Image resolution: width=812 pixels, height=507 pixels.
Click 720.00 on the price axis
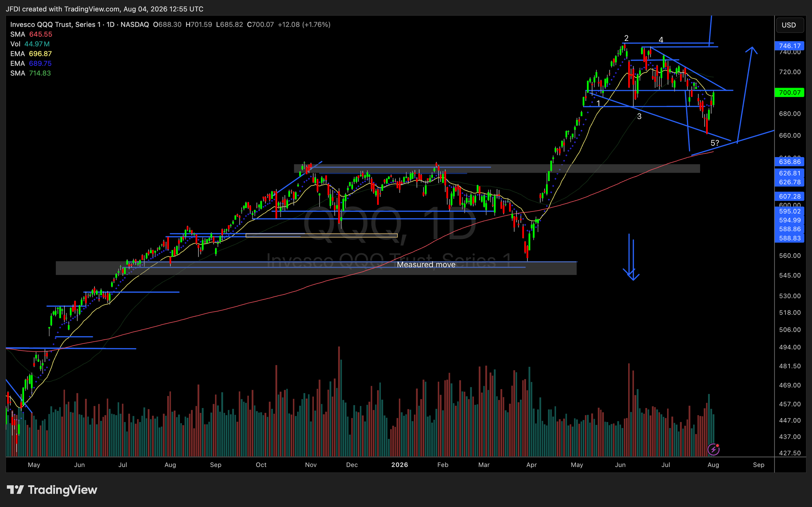tap(790, 72)
